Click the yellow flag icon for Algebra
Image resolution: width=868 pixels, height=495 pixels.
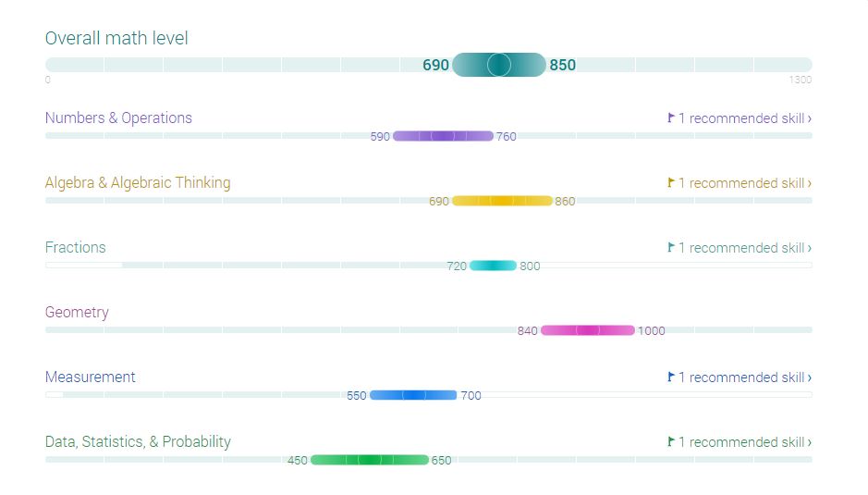tap(671, 182)
